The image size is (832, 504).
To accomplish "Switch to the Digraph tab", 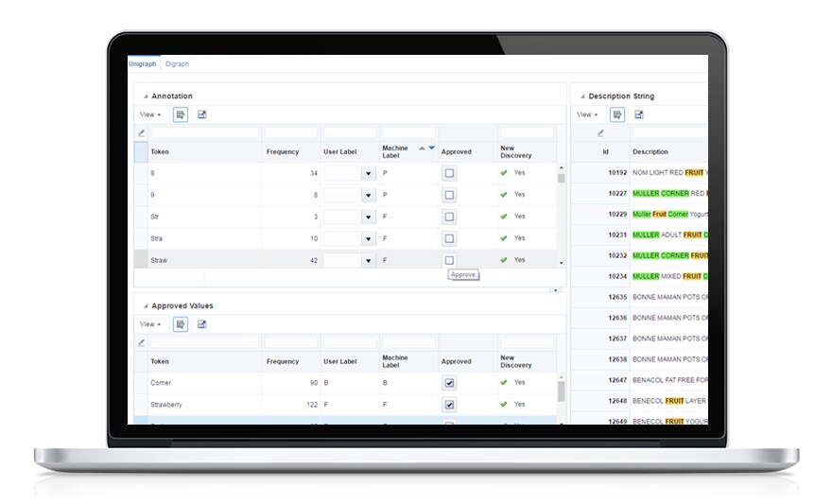I will [177, 63].
